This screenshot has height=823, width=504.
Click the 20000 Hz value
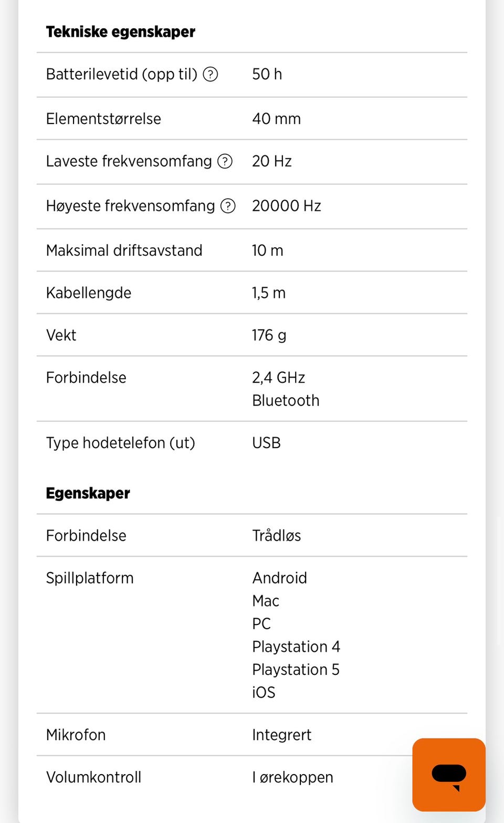coord(286,206)
